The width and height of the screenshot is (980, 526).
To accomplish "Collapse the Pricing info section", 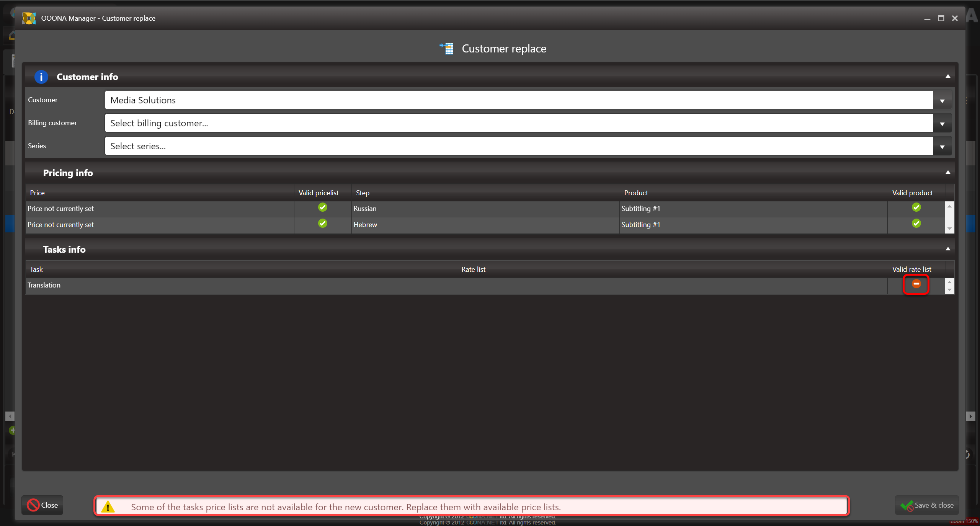I will (948, 173).
